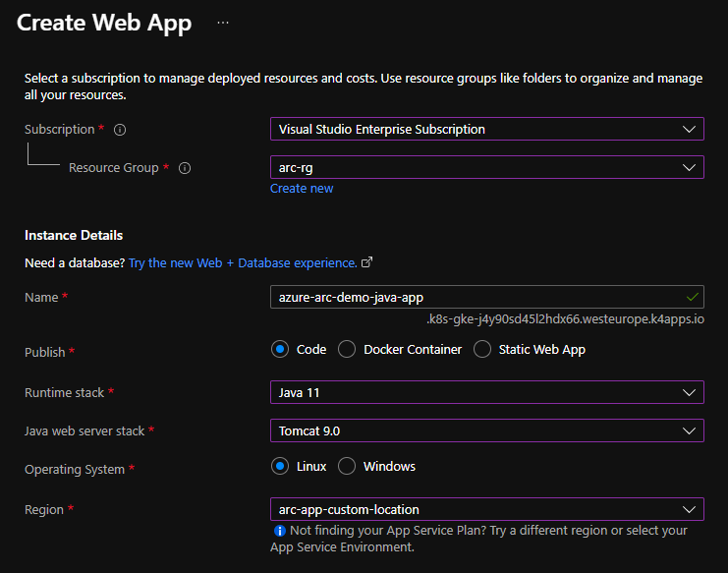Choose Linux as the operating system
This screenshot has height=573, width=728.
tap(280, 466)
